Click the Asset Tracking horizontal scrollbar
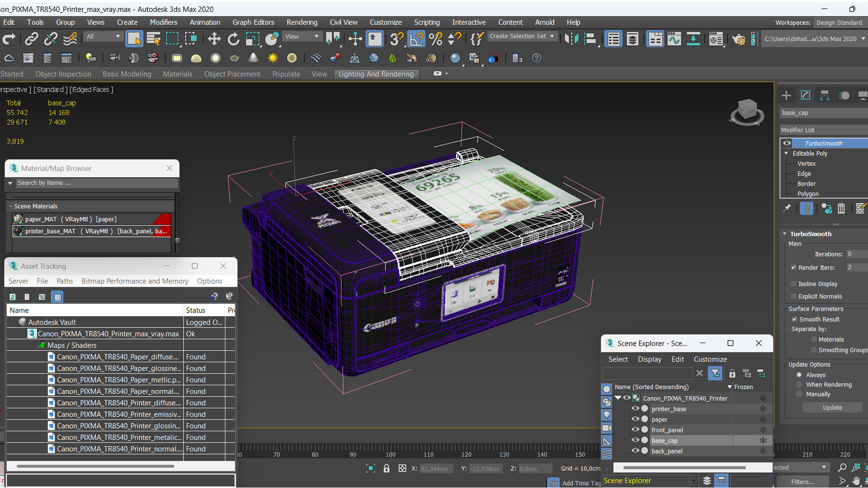 coord(95,466)
